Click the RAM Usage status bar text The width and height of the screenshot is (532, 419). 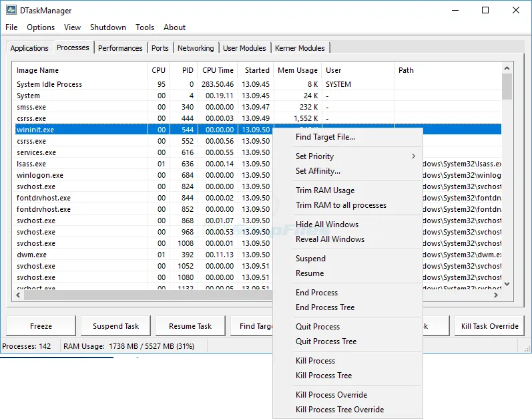coord(129,346)
